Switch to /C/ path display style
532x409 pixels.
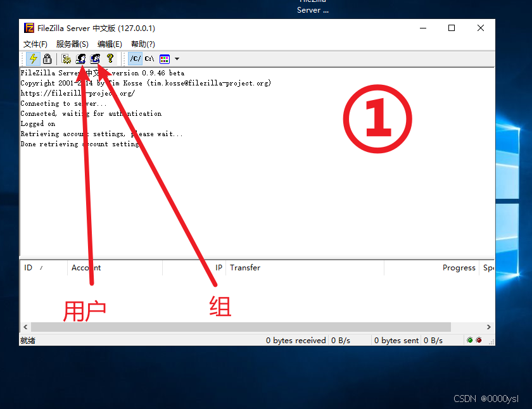point(136,59)
